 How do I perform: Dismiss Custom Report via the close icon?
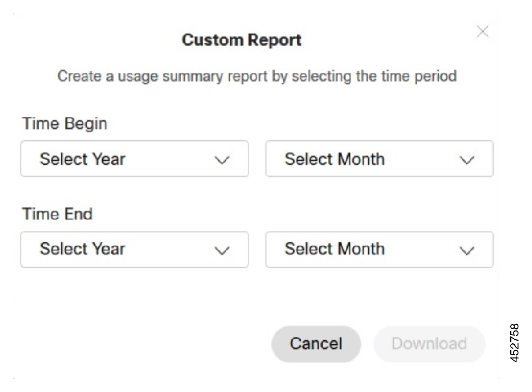[482, 31]
